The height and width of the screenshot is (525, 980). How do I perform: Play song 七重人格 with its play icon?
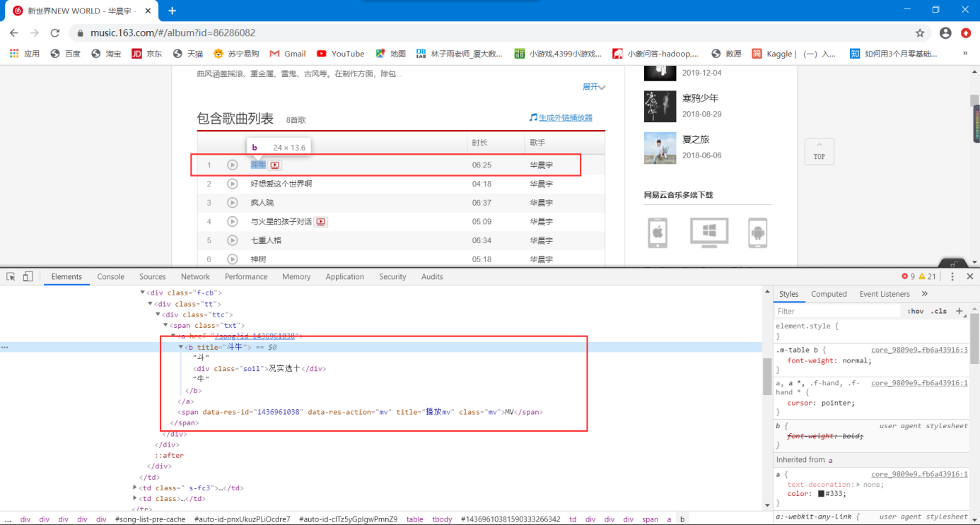[x=232, y=240]
